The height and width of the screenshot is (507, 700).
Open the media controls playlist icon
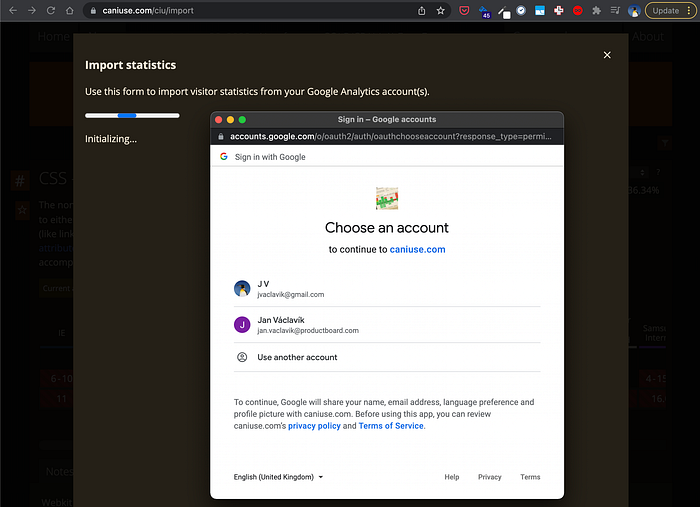tap(615, 10)
